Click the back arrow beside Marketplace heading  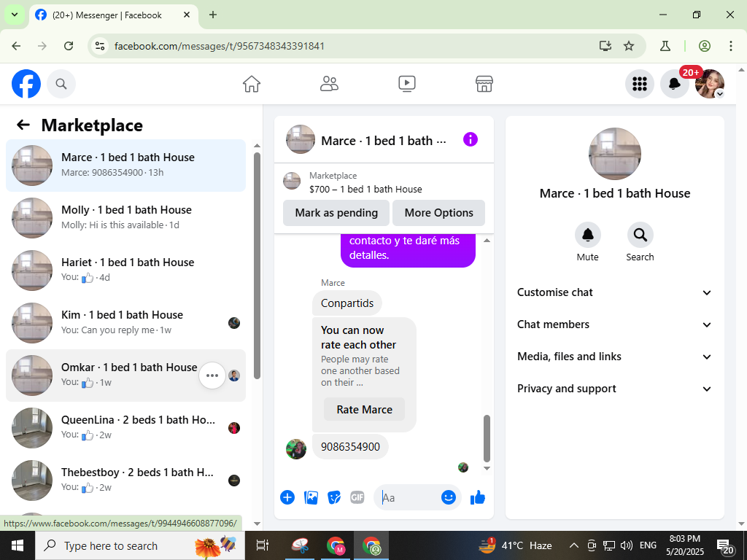23,125
